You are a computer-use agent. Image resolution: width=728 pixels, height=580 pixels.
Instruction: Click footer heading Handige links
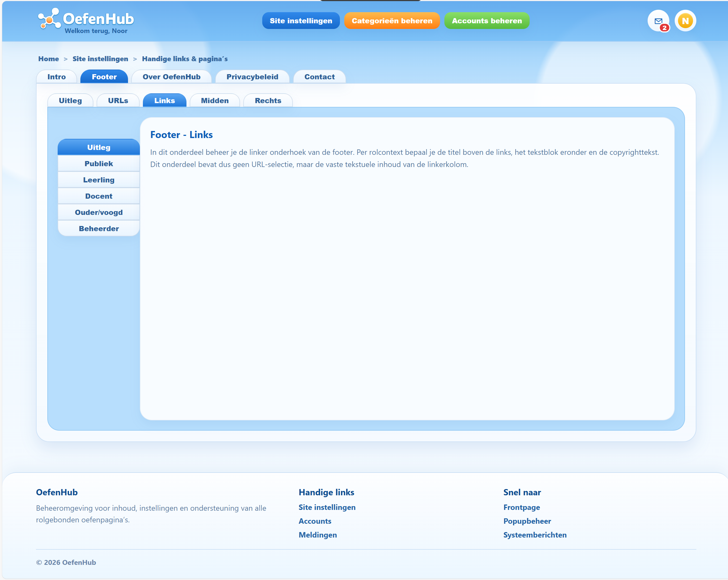pyautogui.click(x=326, y=492)
